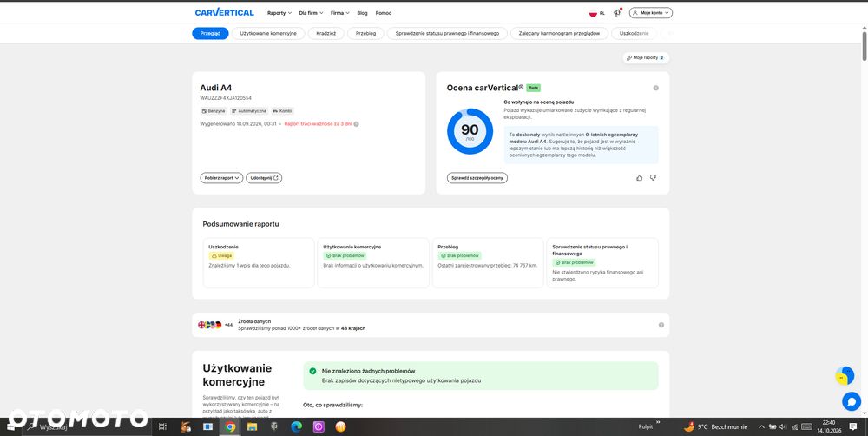The width and height of the screenshot is (868, 436).
Task: Click the Sprawdź szczegóły oceny button
Action: click(477, 178)
